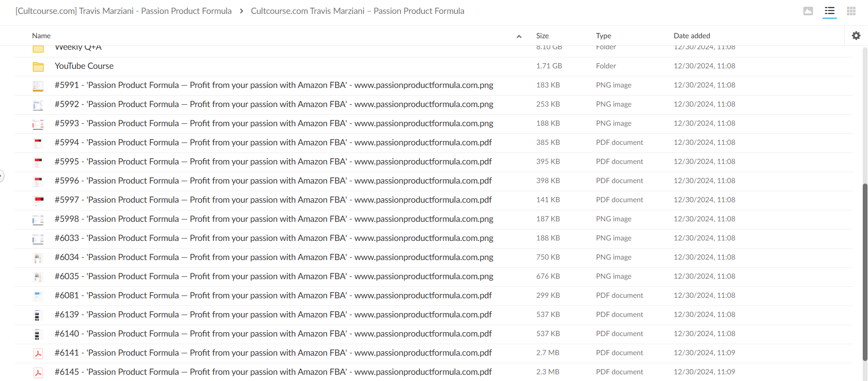
Task: Select file #5996 Passion Product Formula pdf
Action: pos(273,181)
